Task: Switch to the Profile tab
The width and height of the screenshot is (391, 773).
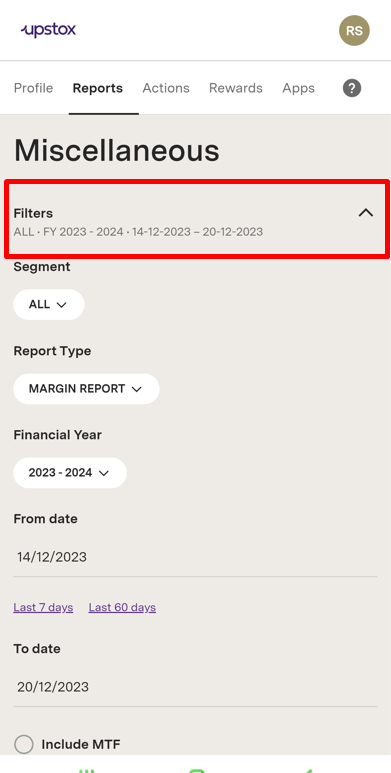Action: [33, 88]
